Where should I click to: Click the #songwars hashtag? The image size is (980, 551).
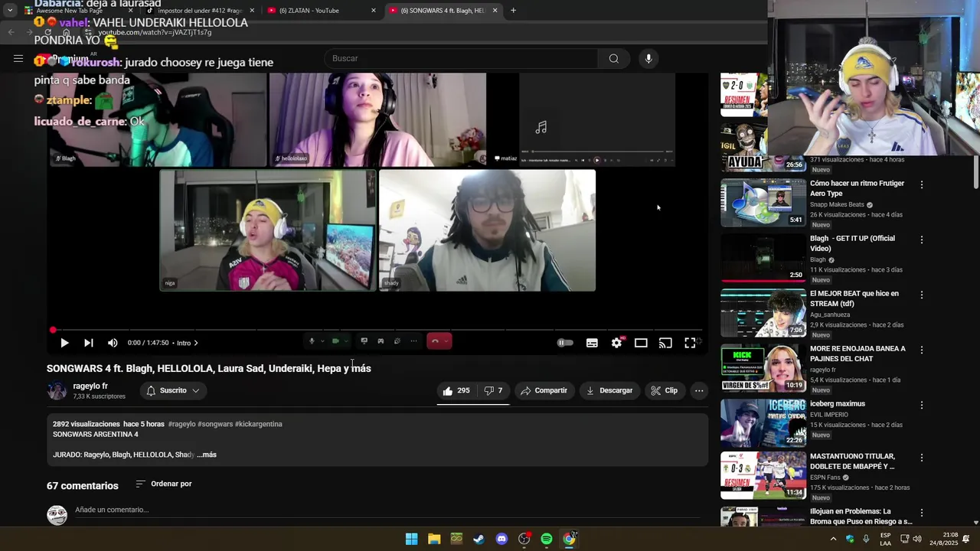tap(215, 424)
